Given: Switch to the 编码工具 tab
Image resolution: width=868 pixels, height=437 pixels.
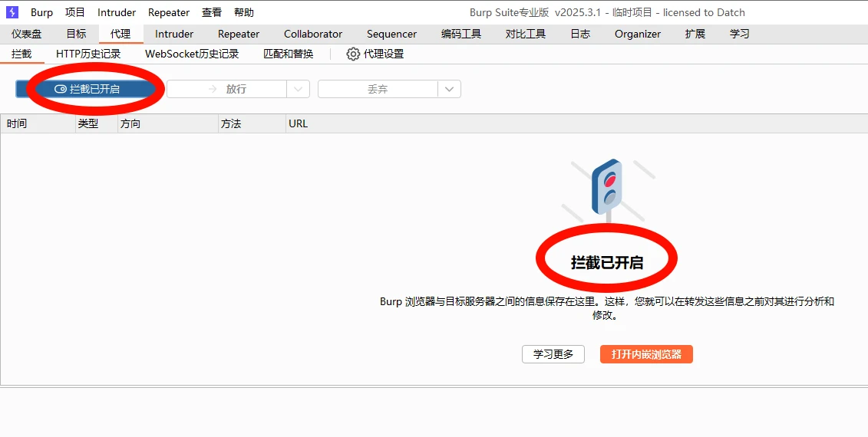Looking at the screenshot, I should [x=461, y=34].
